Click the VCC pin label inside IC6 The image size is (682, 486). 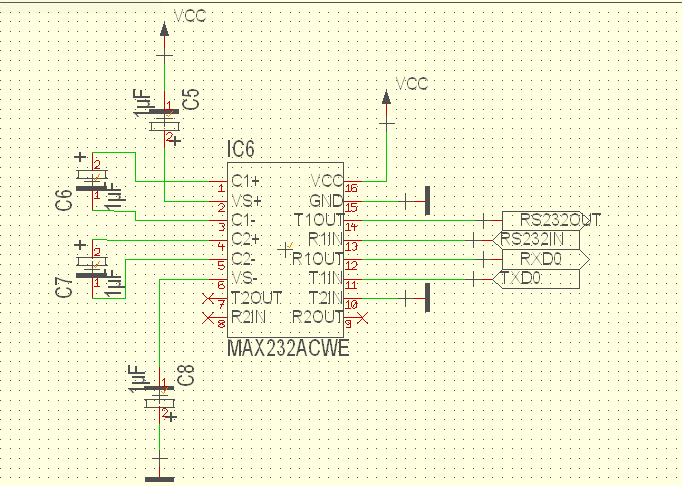click(327, 181)
